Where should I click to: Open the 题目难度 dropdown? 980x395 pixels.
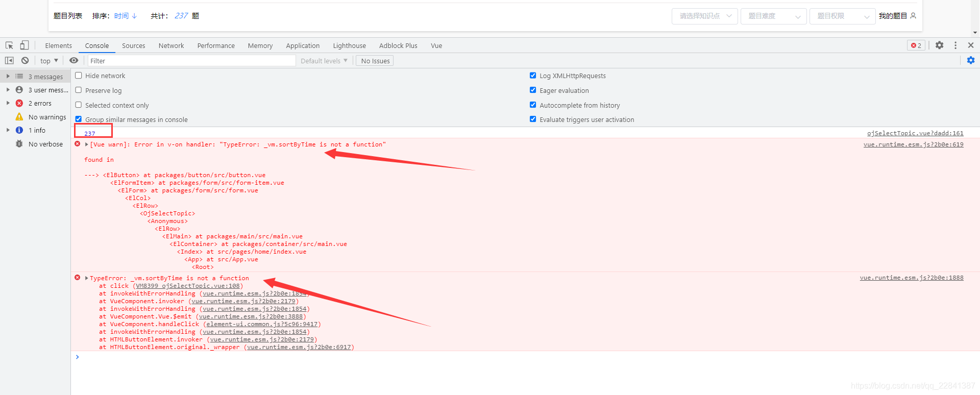774,16
